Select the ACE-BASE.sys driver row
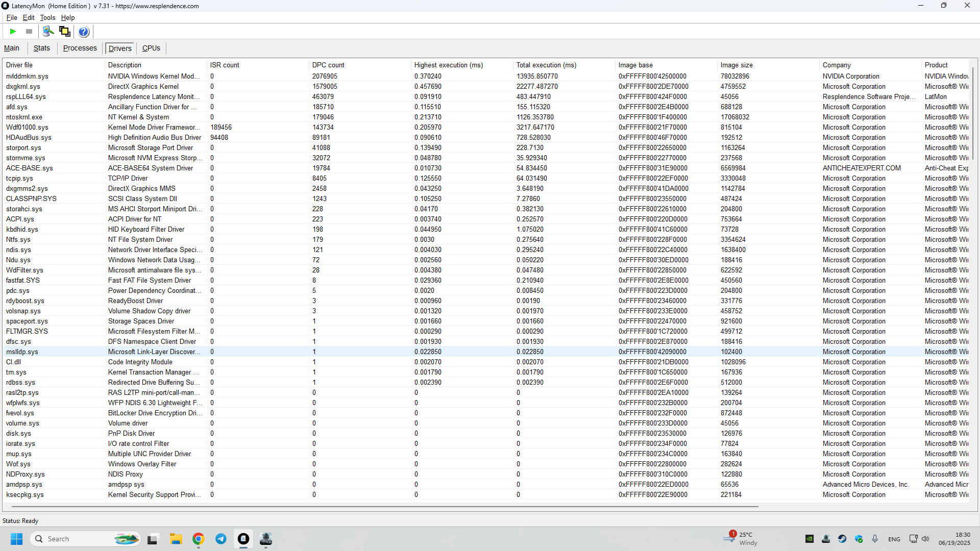The height and width of the screenshot is (551, 980). 486,168
